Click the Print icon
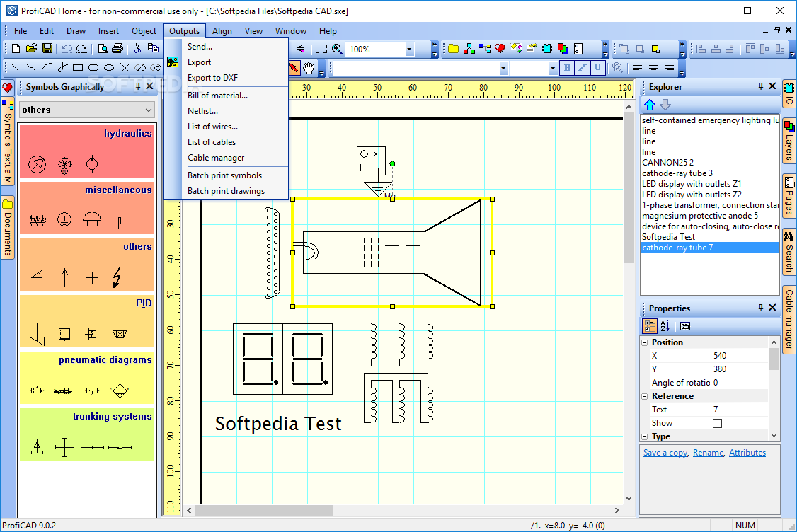The image size is (797, 532). pyautogui.click(x=117, y=49)
